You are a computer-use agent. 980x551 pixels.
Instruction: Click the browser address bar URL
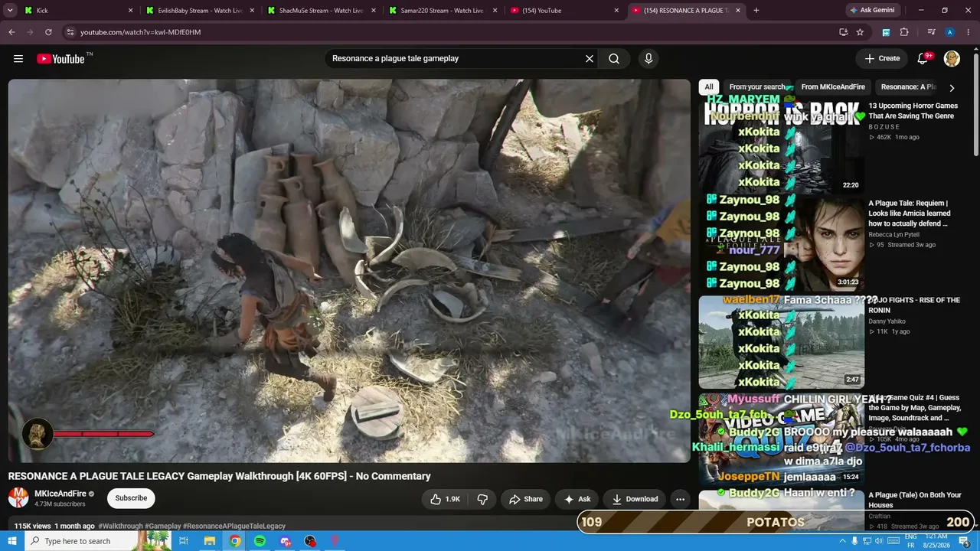(140, 32)
